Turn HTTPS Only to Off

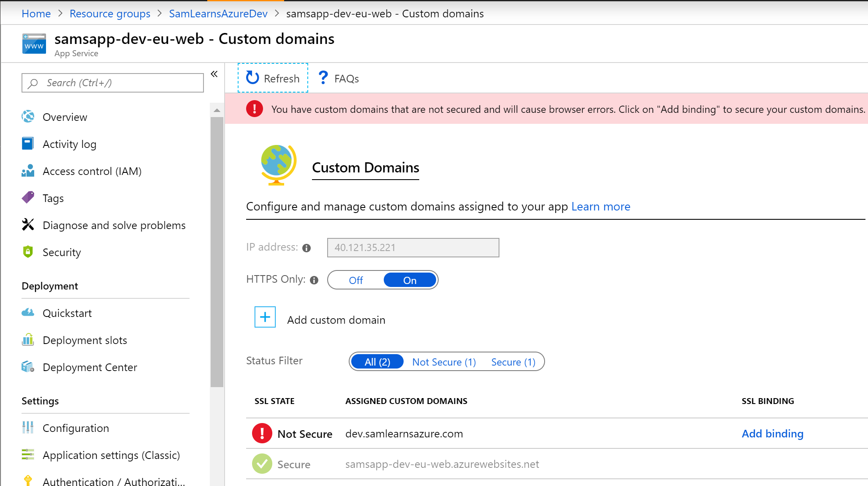click(356, 280)
